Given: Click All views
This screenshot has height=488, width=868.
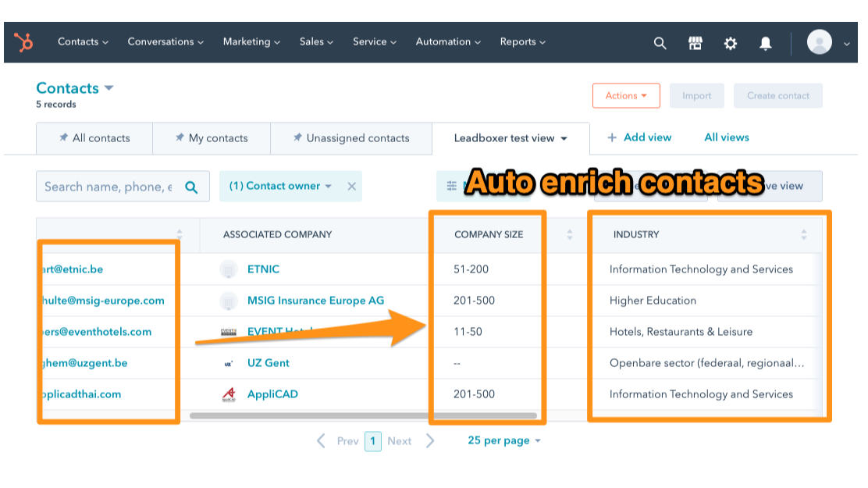Looking at the screenshot, I should [x=726, y=137].
